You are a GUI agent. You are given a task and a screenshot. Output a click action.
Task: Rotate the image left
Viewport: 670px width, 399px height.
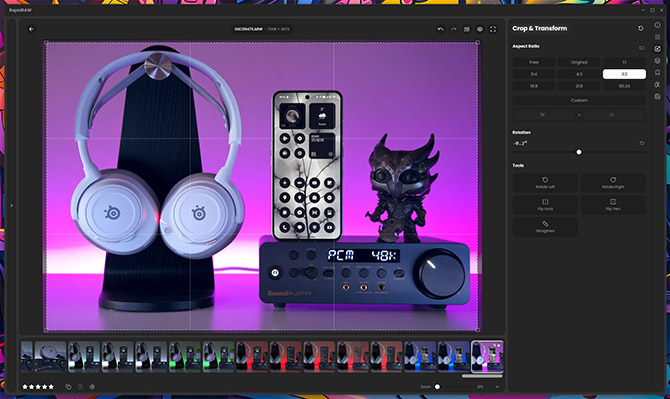tap(545, 183)
